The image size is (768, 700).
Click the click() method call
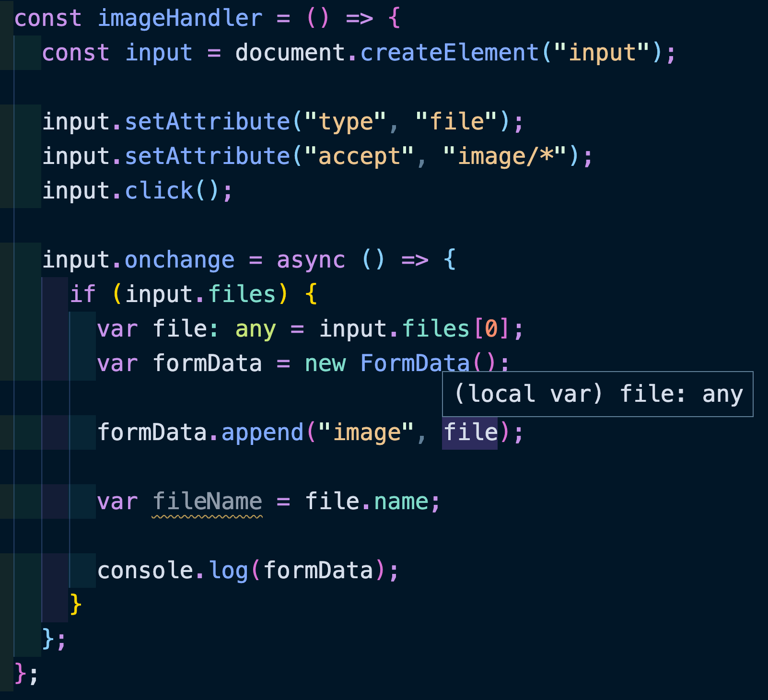(x=159, y=191)
